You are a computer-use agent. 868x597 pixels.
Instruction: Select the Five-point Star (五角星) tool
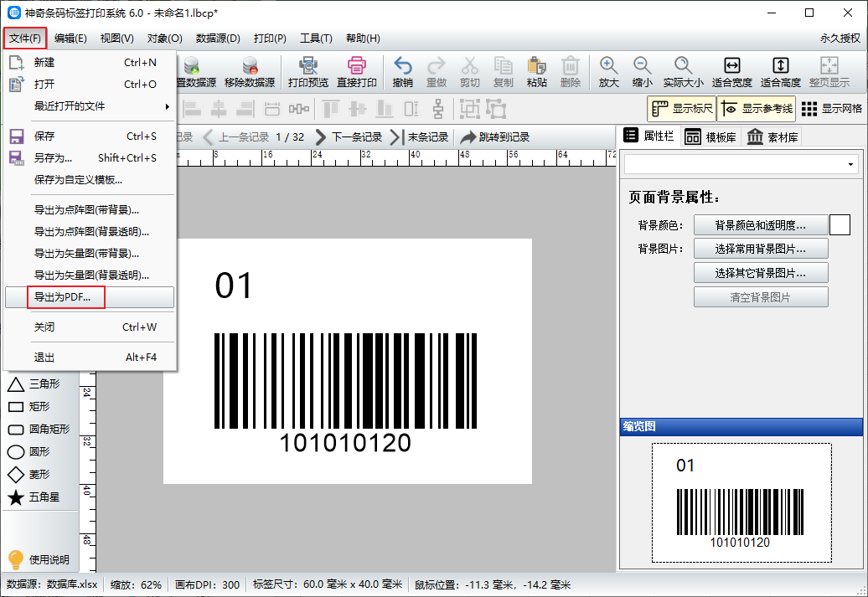[x=34, y=497]
